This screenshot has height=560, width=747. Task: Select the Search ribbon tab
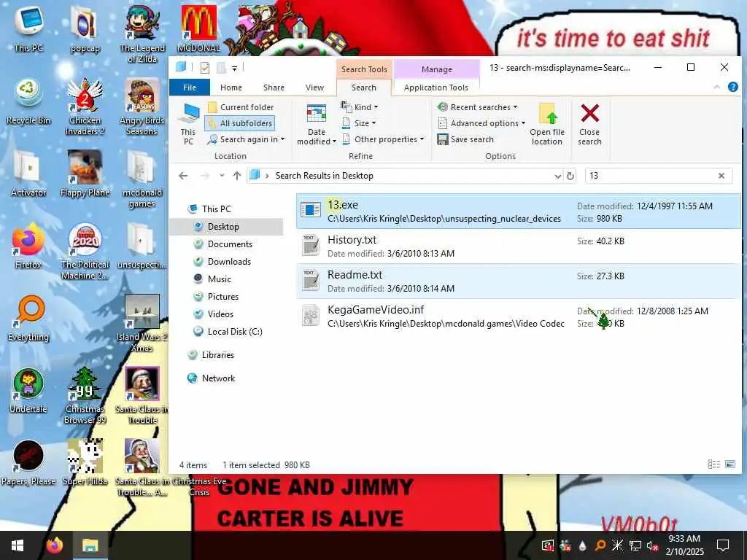click(364, 87)
